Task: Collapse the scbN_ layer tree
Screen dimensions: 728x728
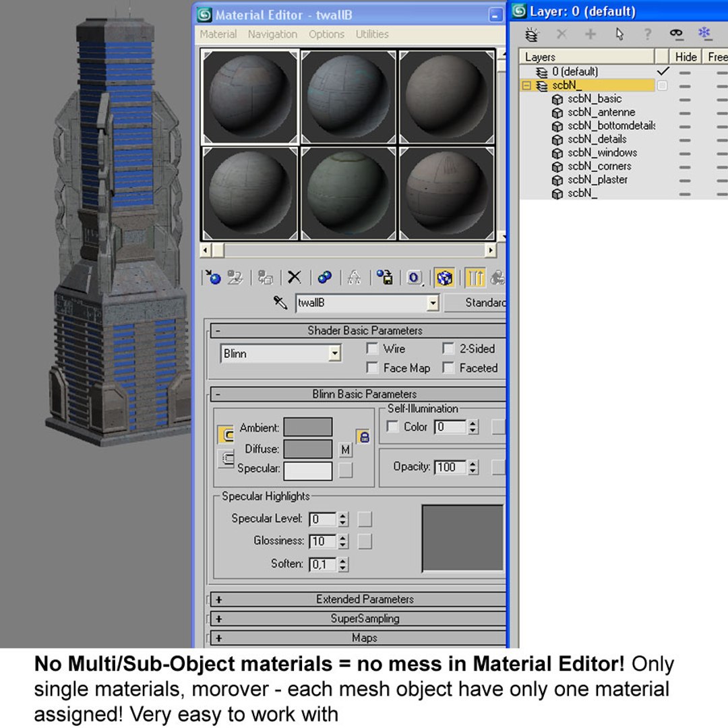Action: point(526,86)
